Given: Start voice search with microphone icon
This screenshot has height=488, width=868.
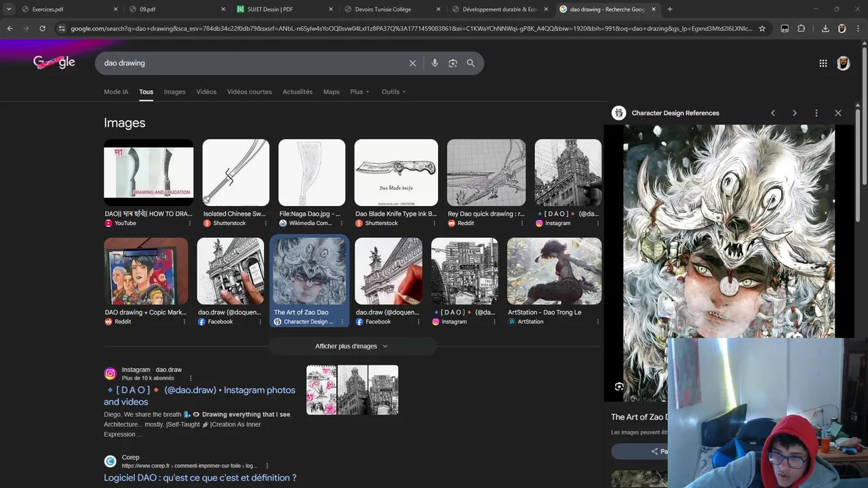Looking at the screenshot, I should 435,63.
